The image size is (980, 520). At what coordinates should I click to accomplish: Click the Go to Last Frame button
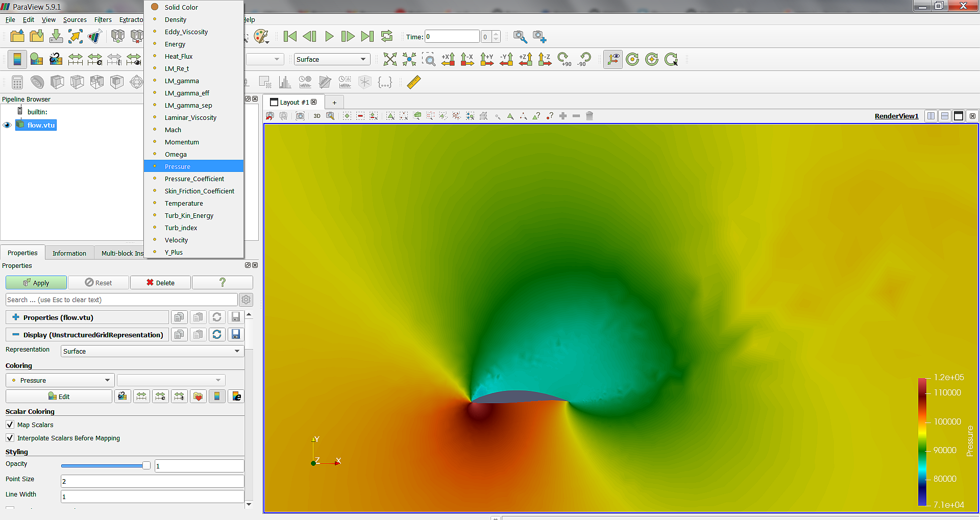[x=367, y=36]
